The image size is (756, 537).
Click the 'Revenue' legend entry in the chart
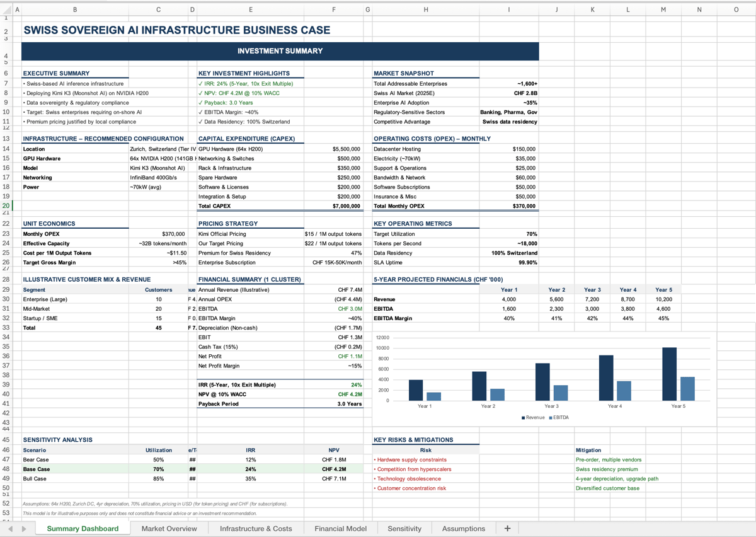click(x=533, y=417)
